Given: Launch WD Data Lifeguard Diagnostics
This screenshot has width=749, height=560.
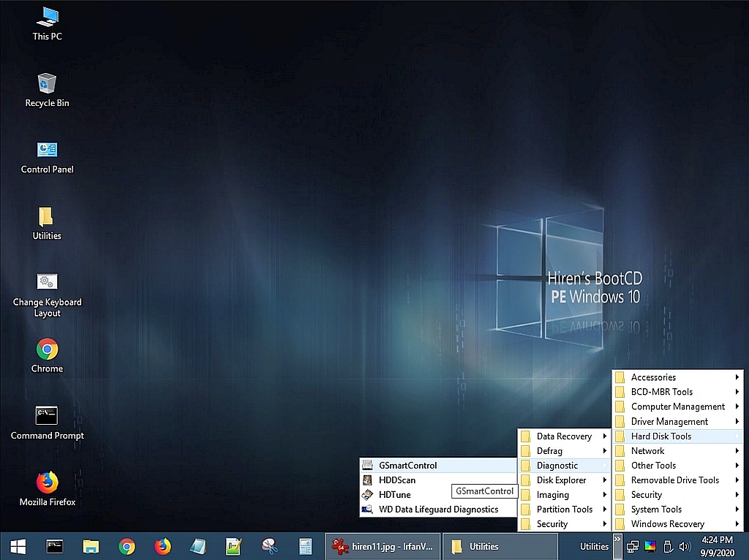Looking at the screenshot, I should tap(438, 510).
